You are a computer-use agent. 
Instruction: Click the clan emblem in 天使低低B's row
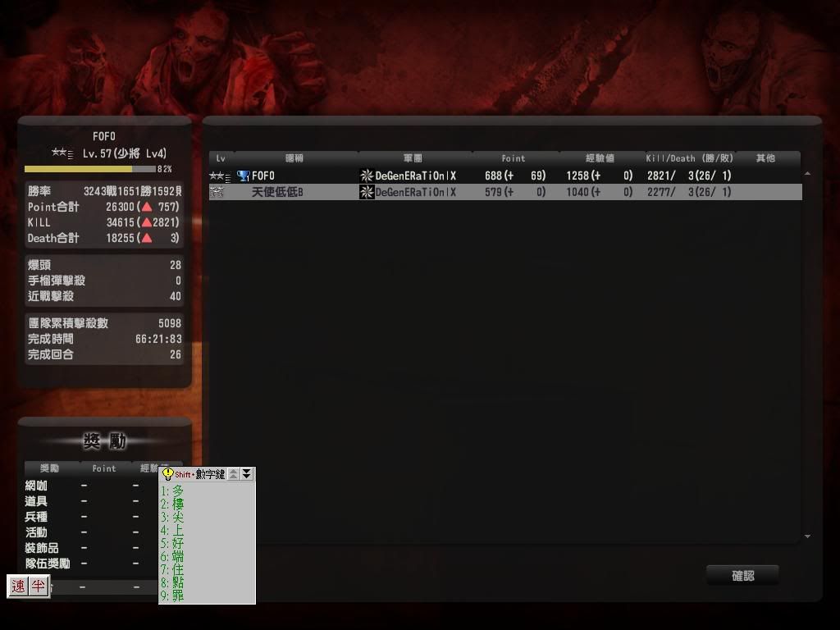[367, 192]
